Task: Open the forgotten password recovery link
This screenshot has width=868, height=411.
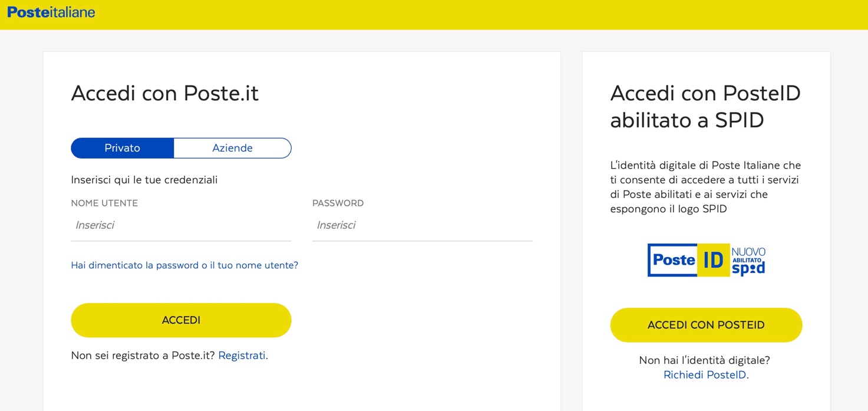Action: [184, 265]
